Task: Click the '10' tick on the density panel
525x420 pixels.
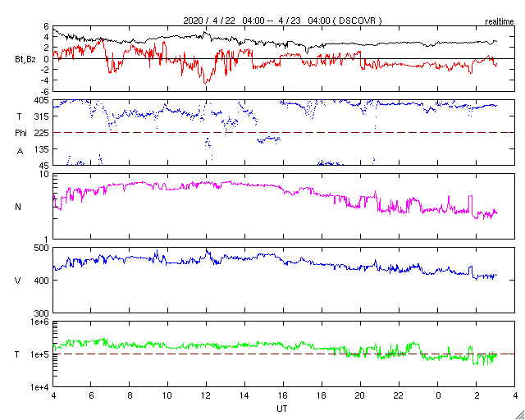Action: [44, 174]
